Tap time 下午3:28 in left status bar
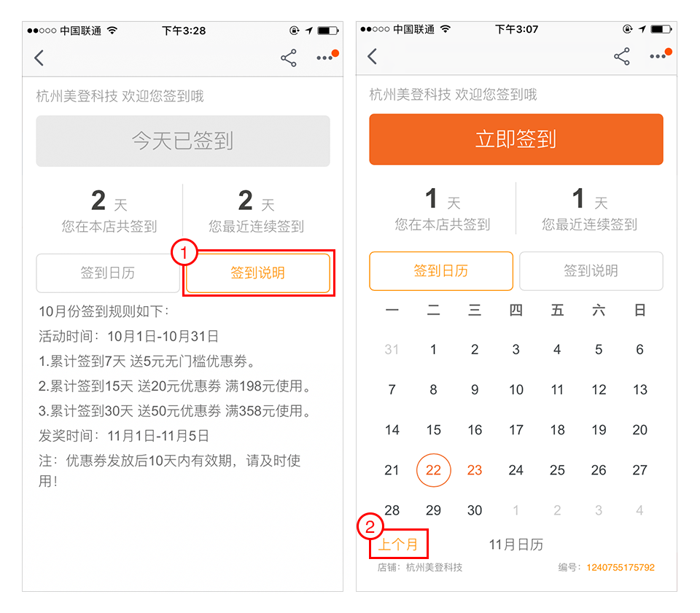 click(x=184, y=31)
